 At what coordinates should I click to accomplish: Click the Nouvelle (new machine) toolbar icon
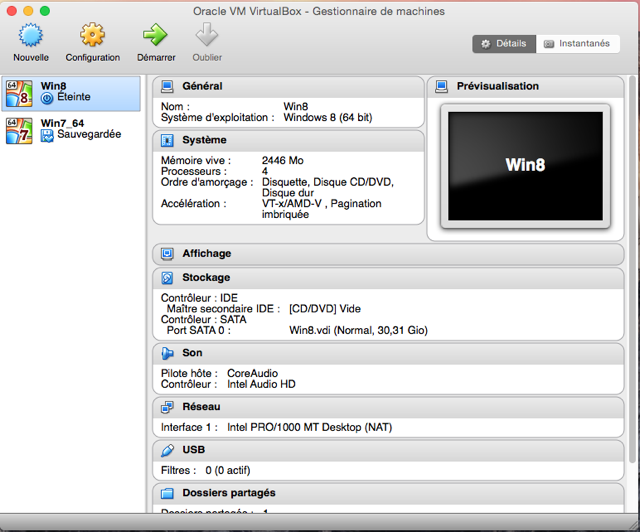[31, 35]
